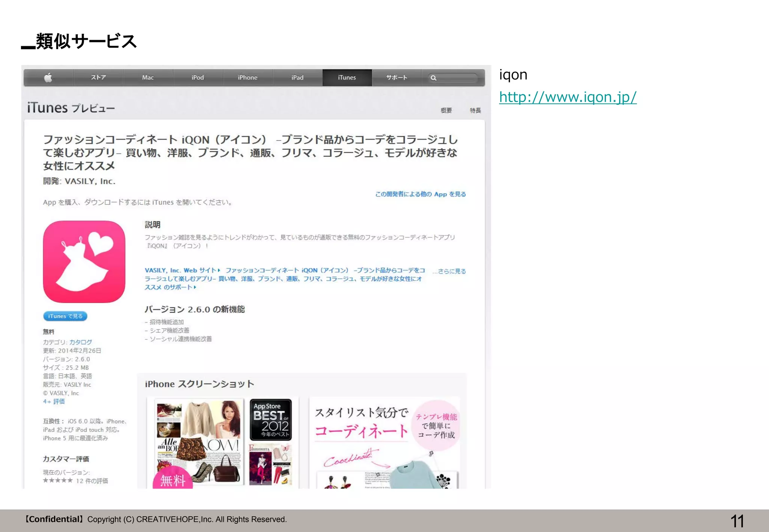Image resolution: width=769 pixels, height=532 pixels.
Task: Click the - シェア機能改善 release note
Action: 167,330
